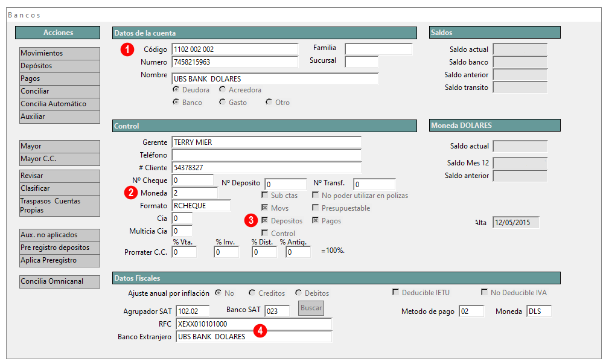Click the Formato field RCHEQUE
The image size is (606, 364).
point(202,206)
